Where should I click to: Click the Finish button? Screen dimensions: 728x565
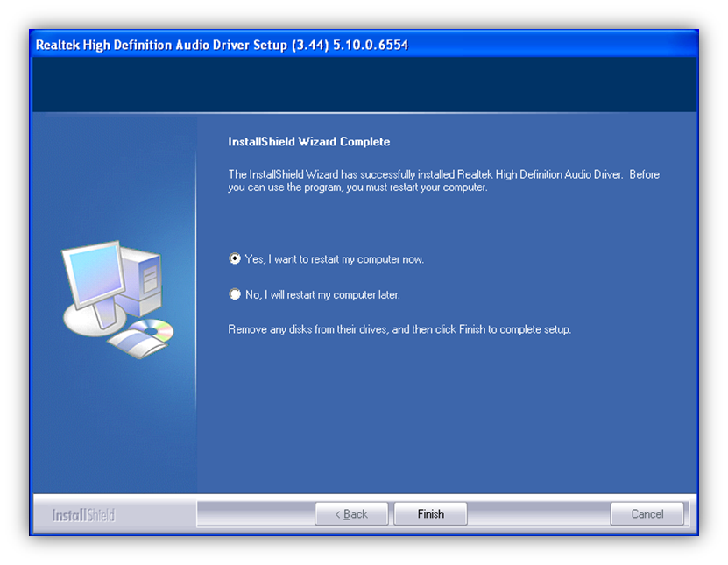[x=430, y=514]
